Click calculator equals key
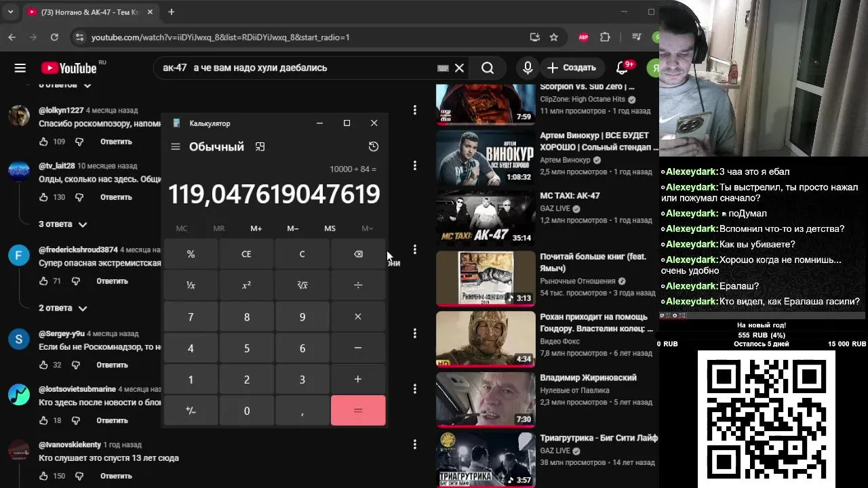The width and height of the screenshot is (868, 488). click(x=358, y=411)
